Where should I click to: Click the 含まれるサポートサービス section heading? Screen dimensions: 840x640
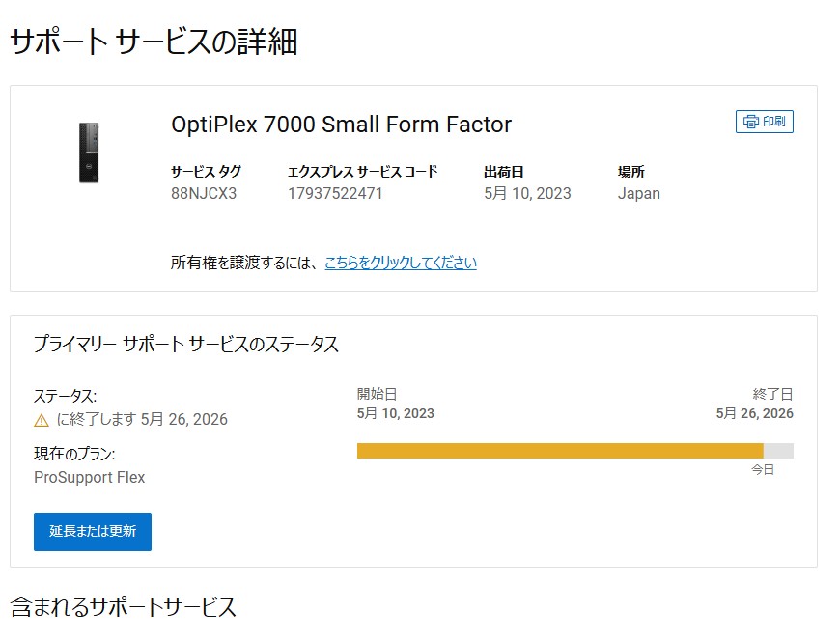point(124,607)
